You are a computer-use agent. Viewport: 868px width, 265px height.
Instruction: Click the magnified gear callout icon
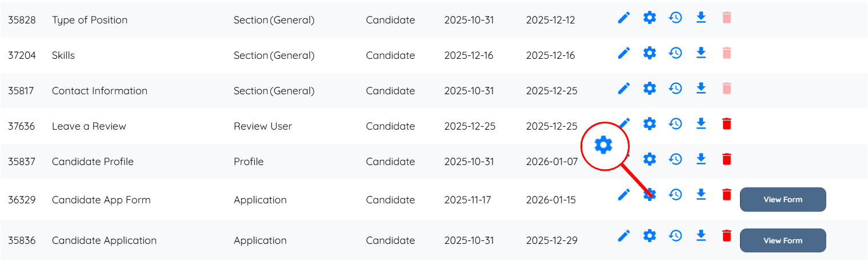tap(603, 146)
